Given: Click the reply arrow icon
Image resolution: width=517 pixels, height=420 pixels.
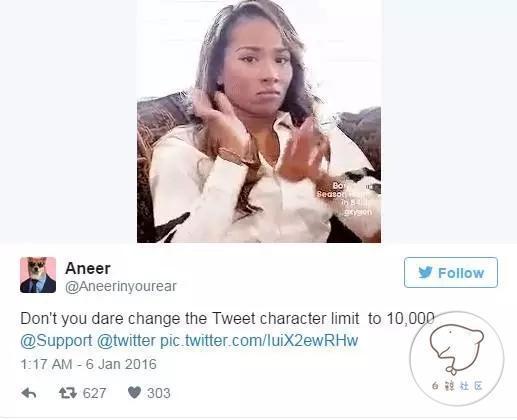Looking at the screenshot, I should click(29, 393).
